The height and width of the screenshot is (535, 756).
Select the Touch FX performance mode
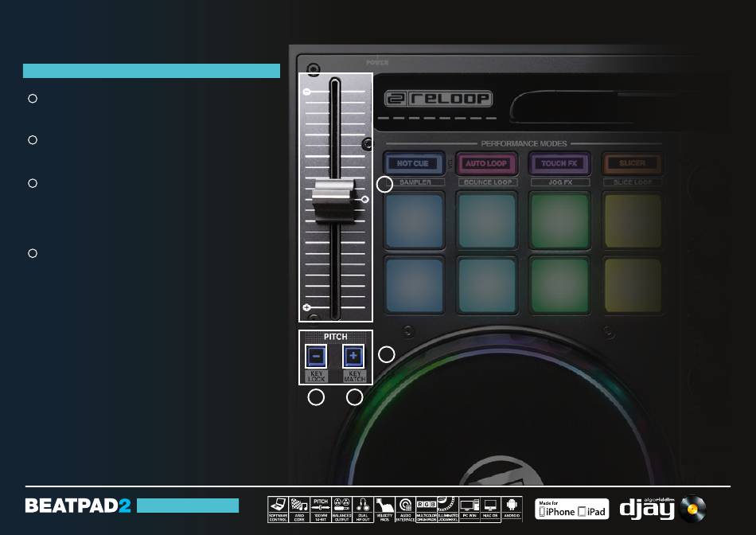[559, 163]
